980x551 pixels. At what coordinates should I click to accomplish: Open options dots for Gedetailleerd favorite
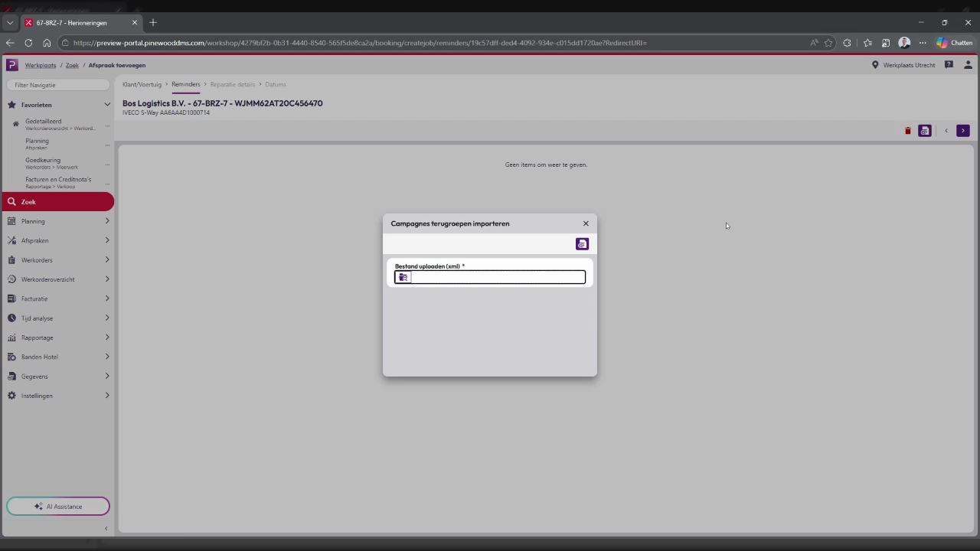click(x=107, y=126)
